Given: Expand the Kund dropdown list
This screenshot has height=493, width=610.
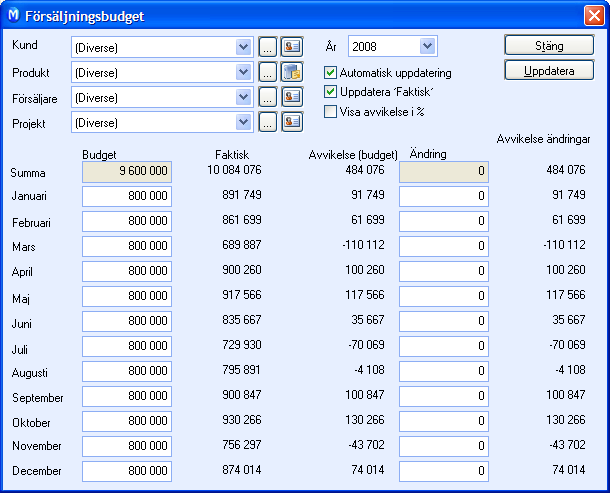Looking at the screenshot, I should (244, 47).
